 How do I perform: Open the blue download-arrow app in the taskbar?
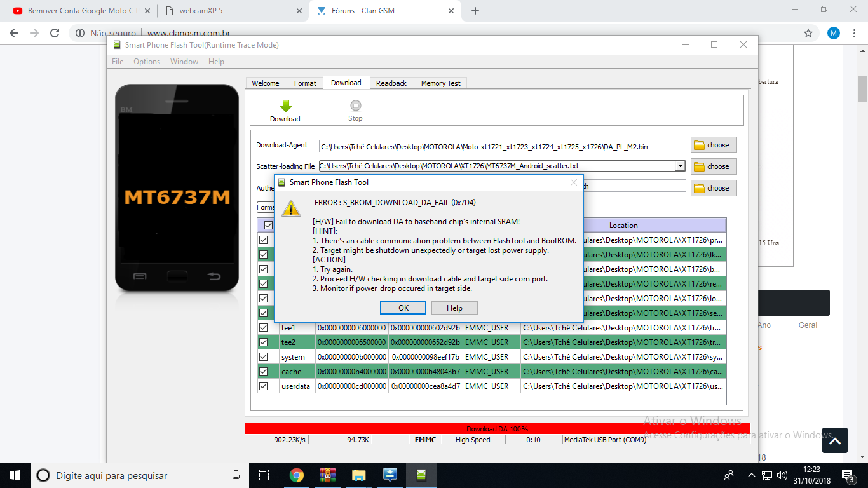[390, 475]
